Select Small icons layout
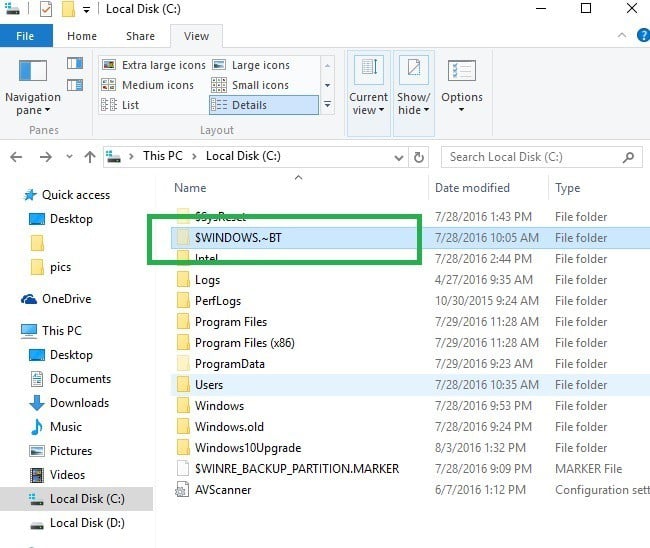Image resolution: width=650 pixels, height=548 pixels. coord(250,85)
